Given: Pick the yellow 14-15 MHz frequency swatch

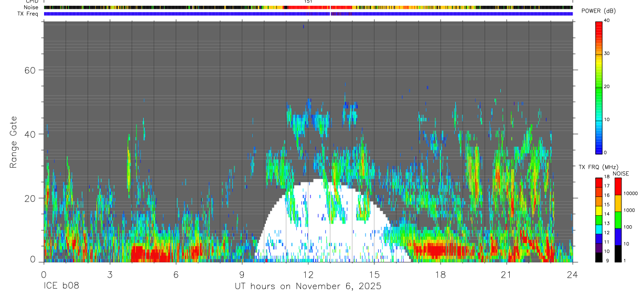Looking at the screenshot, I should 599,210.
